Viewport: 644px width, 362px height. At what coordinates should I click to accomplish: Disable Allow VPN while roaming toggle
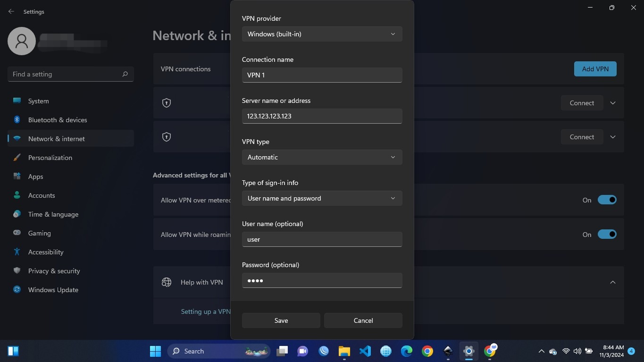click(607, 235)
